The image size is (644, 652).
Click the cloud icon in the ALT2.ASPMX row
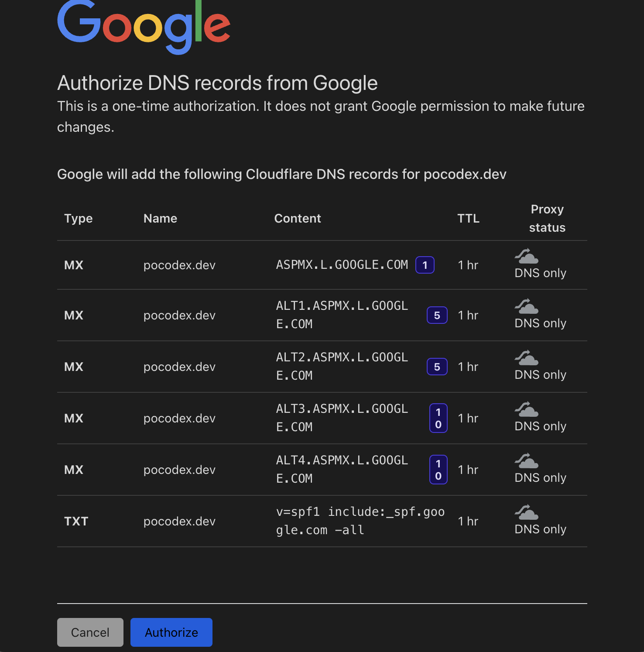tap(527, 358)
